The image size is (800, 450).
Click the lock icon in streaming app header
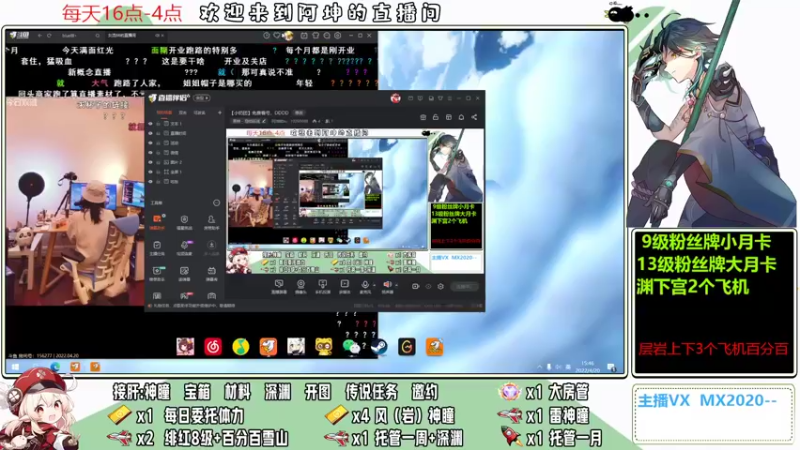point(435,117)
